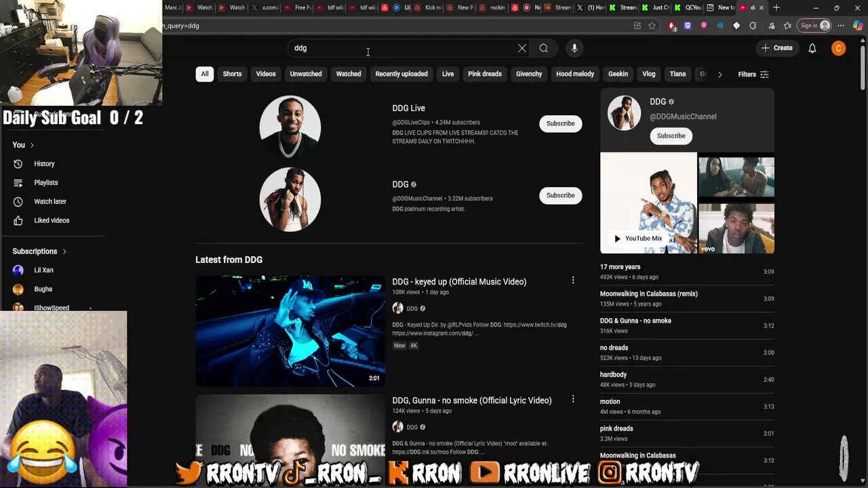Viewport: 868px width, 488px height.
Task: Open more actions for no smoke lyric video
Action: [x=573, y=399]
